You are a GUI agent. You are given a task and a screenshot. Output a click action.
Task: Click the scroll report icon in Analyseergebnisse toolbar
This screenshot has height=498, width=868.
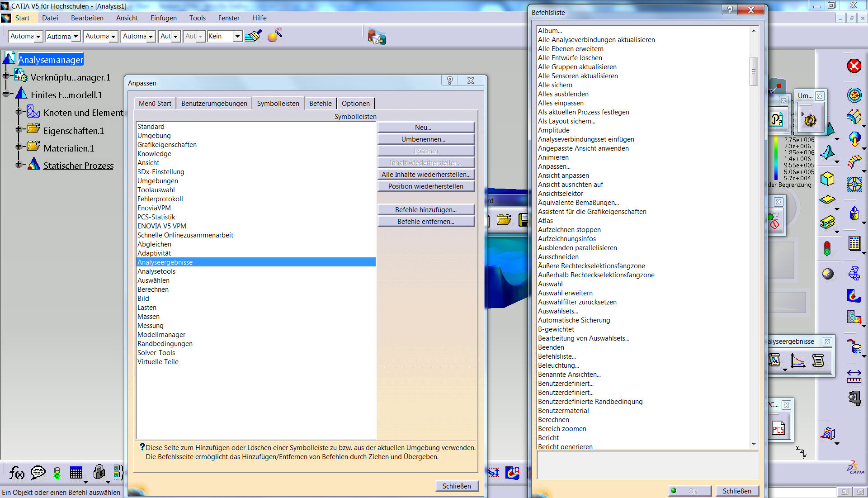[818, 360]
